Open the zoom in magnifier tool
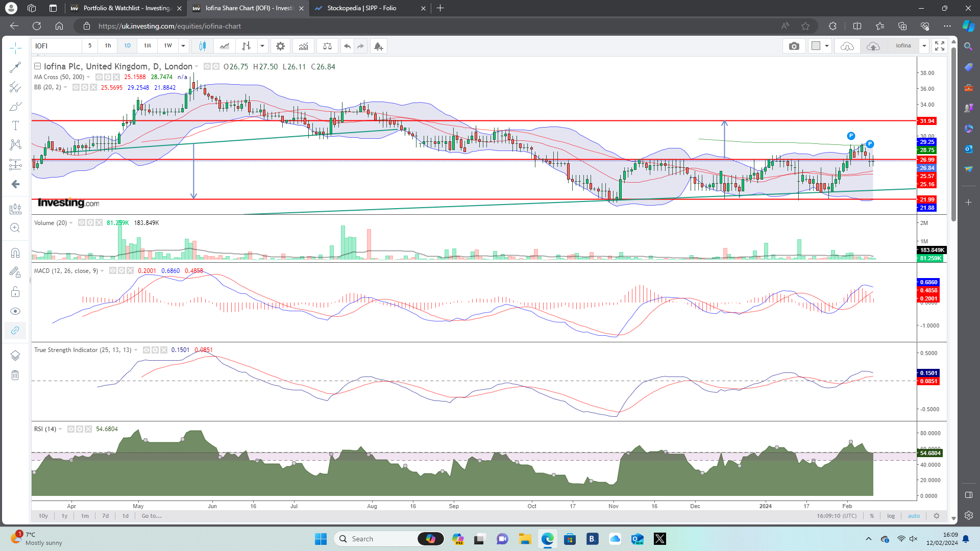 coord(15,228)
